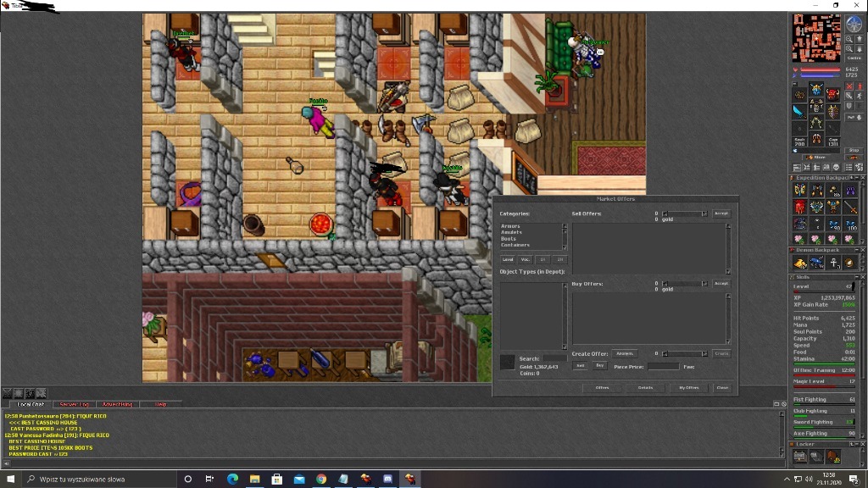Select the helmet equipment slot
The image size is (868, 488).
click(x=816, y=90)
